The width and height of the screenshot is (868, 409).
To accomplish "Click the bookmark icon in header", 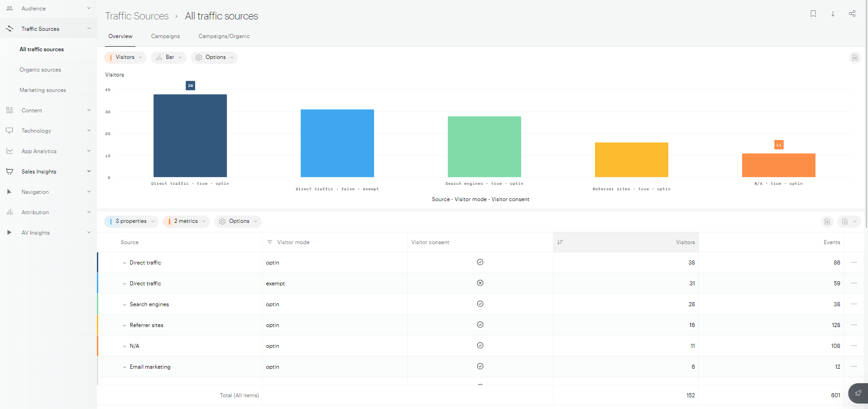I will [x=813, y=14].
